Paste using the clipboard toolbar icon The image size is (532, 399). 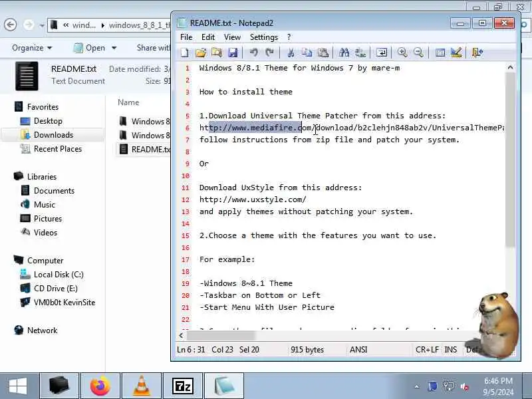(323, 53)
